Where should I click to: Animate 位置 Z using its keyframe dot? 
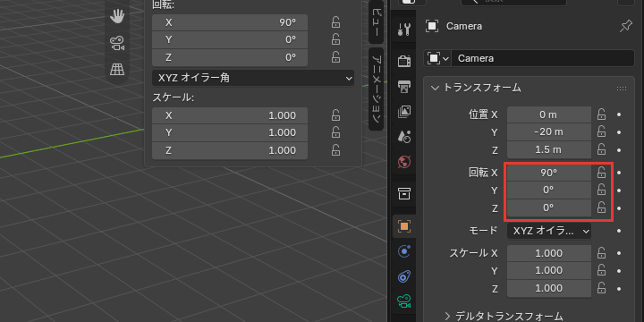pyautogui.click(x=619, y=149)
